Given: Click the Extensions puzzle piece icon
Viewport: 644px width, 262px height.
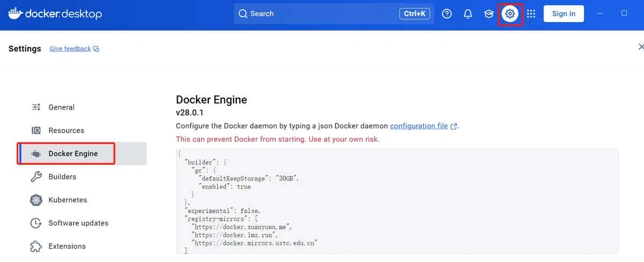Looking at the screenshot, I should coord(36,246).
